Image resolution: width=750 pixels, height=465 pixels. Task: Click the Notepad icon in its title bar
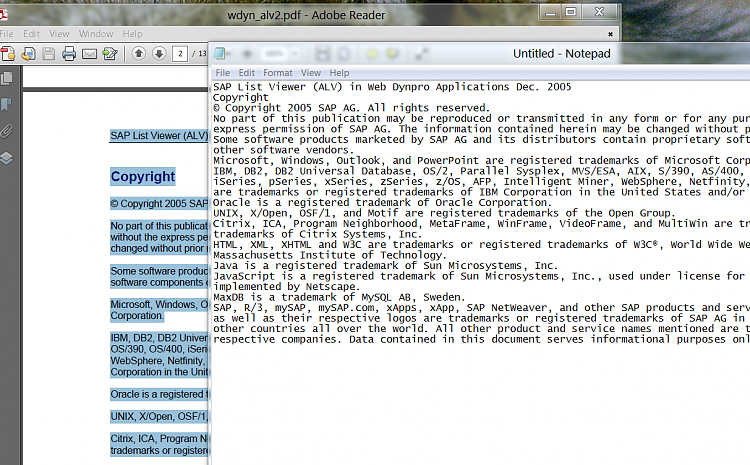(220, 53)
